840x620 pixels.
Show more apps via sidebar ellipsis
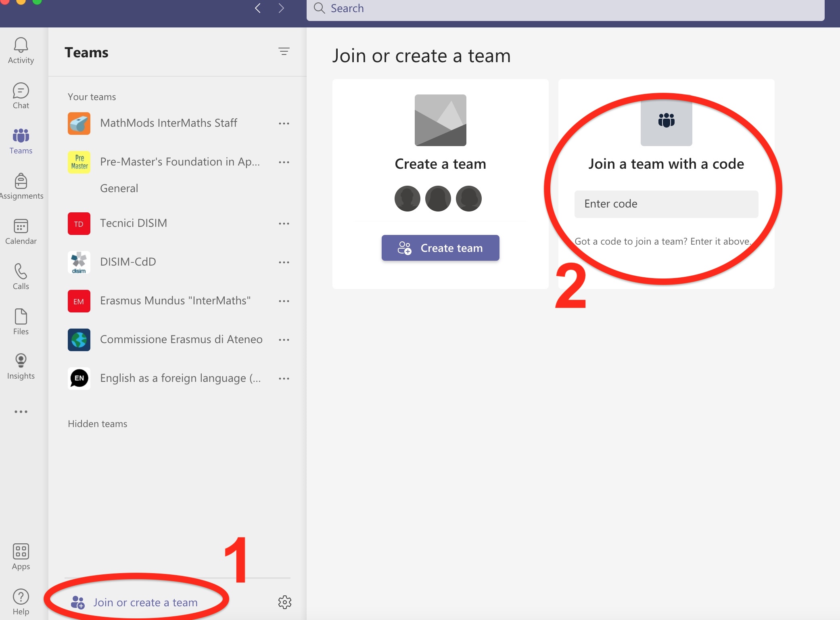coord(21,412)
